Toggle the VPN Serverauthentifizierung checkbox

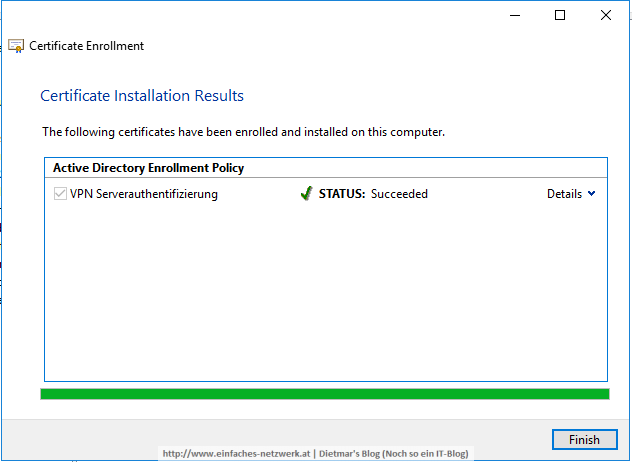tap(60, 194)
